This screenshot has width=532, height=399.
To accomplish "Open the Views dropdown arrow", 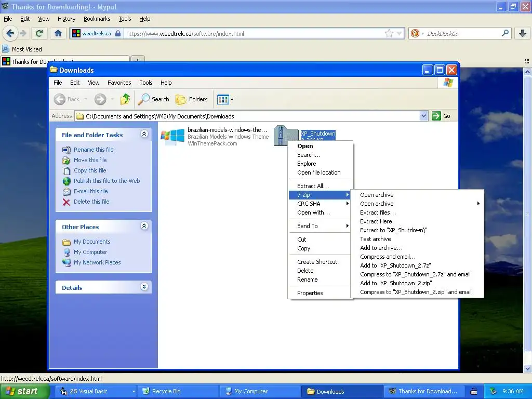I will tap(232, 99).
